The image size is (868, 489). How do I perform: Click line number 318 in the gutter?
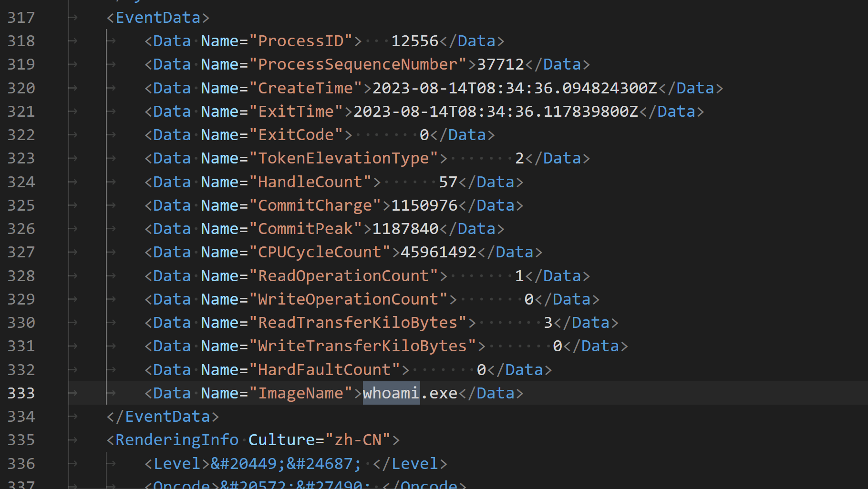pyautogui.click(x=21, y=41)
